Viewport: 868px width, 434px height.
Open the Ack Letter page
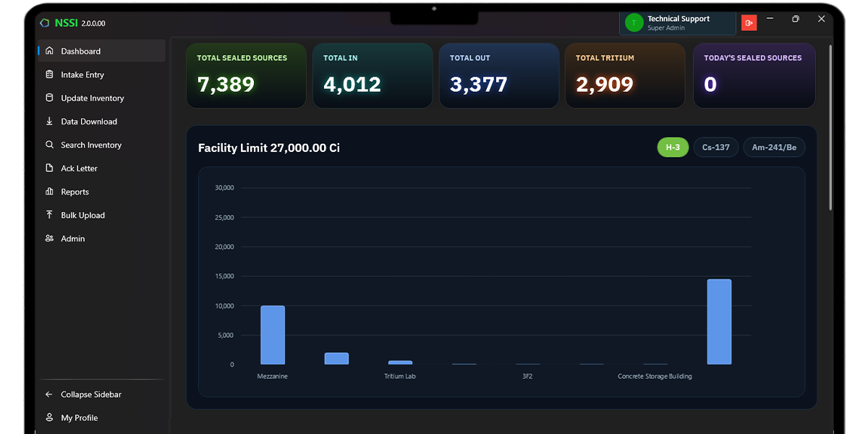(102, 168)
